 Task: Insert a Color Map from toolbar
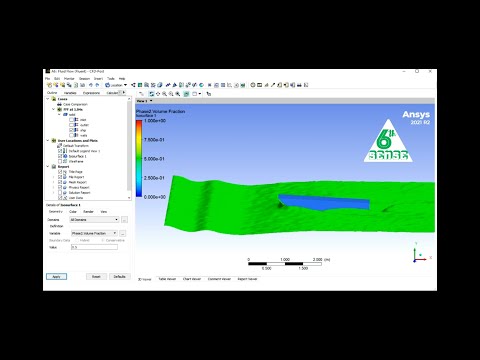201,85
